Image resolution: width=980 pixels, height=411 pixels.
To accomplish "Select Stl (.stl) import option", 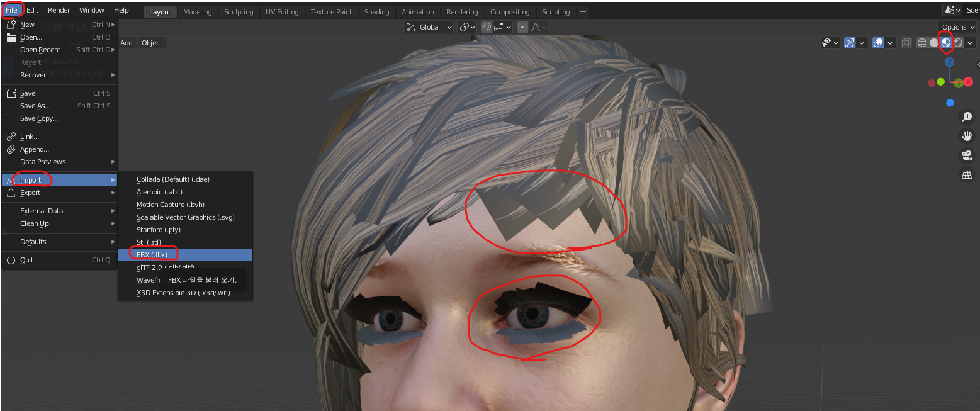I will click(x=186, y=242).
